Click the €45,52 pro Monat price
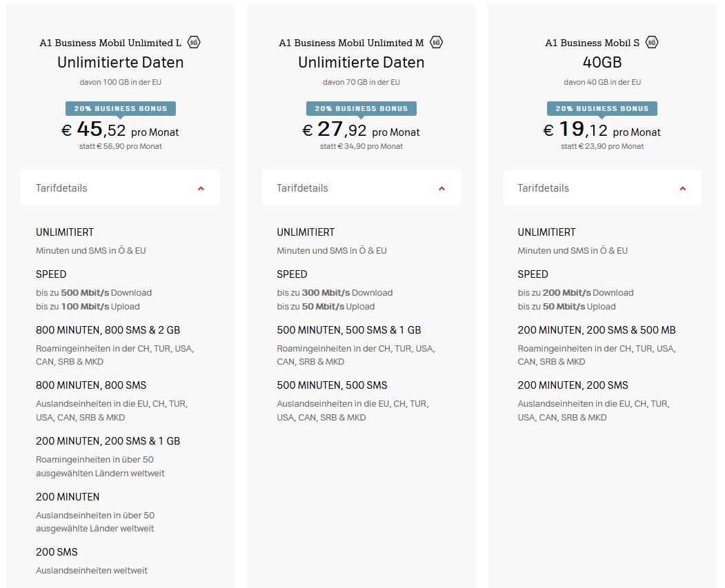This screenshot has height=588, width=725. pos(121,130)
